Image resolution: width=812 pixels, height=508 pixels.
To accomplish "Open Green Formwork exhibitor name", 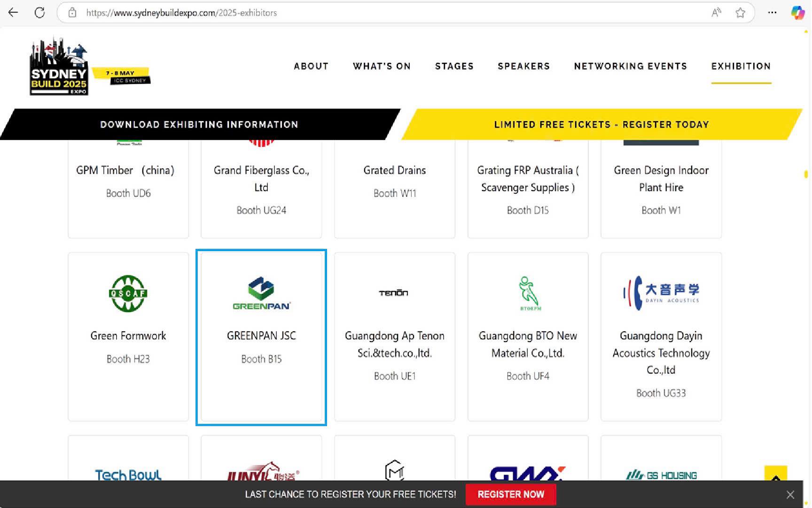I will [x=128, y=336].
